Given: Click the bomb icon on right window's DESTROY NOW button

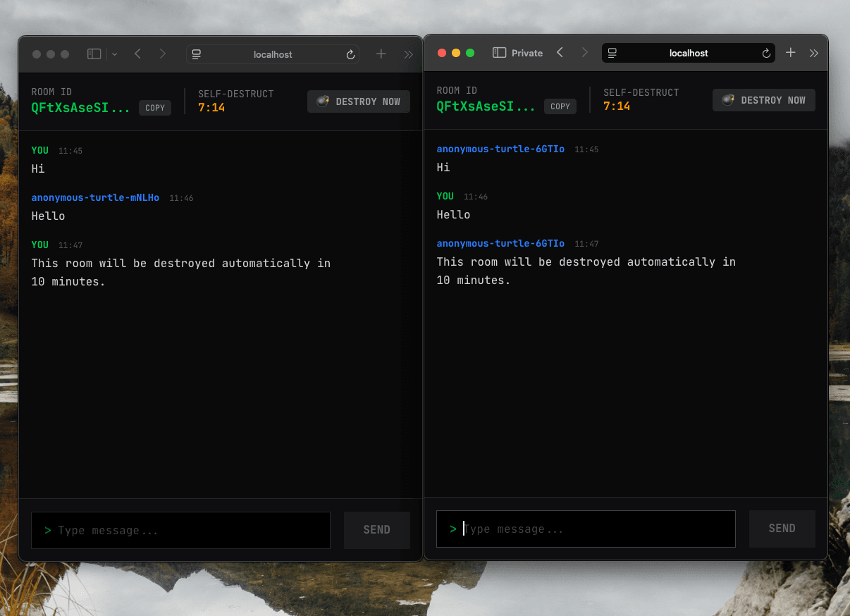Looking at the screenshot, I should tap(728, 100).
